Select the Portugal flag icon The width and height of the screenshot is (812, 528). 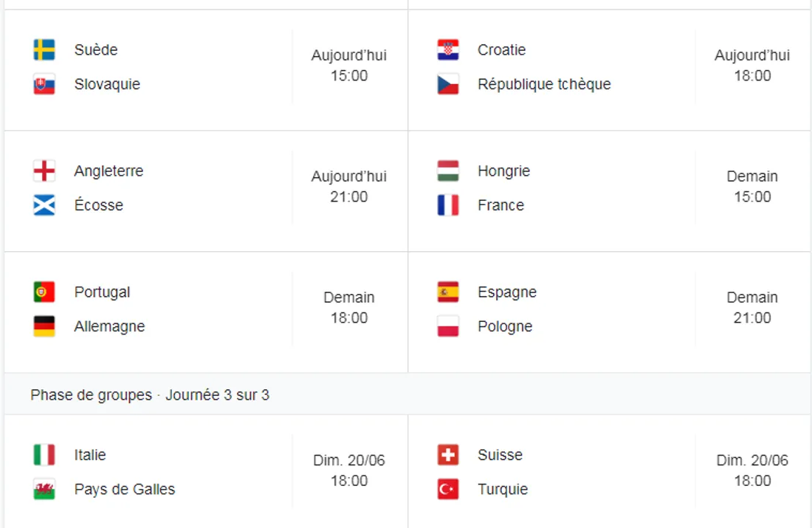tap(44, 292)
